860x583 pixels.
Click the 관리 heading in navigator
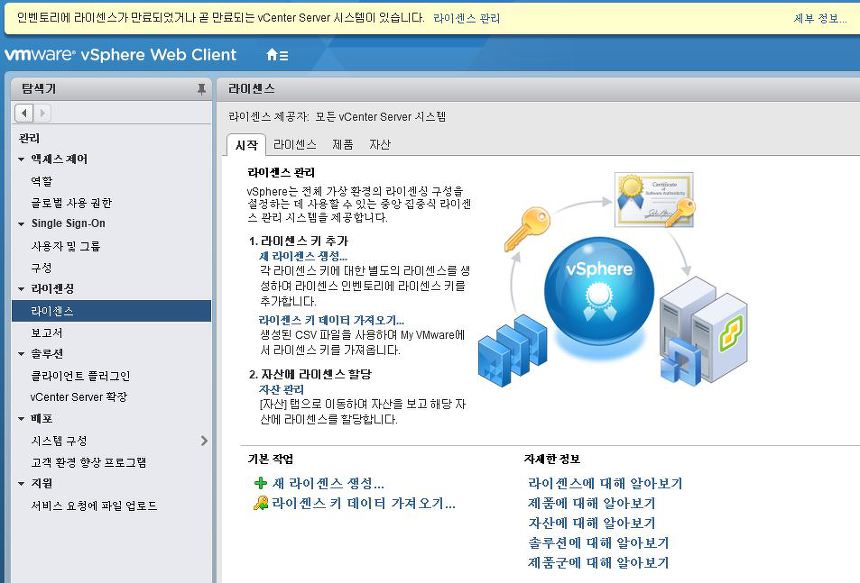(x=29, y=138)
